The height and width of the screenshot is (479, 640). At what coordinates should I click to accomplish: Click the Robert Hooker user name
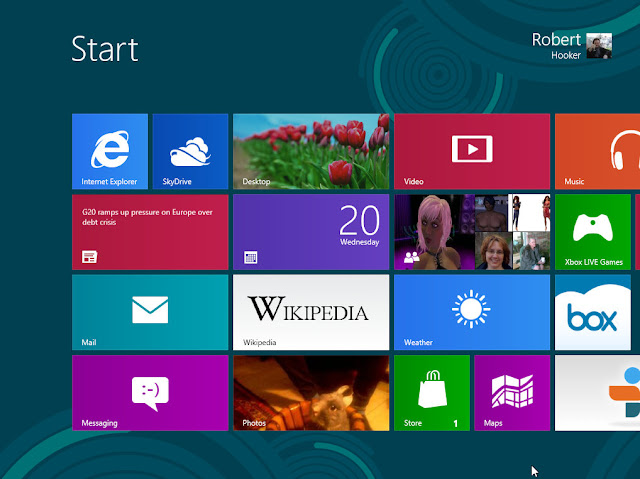click(x=556, y=46)
